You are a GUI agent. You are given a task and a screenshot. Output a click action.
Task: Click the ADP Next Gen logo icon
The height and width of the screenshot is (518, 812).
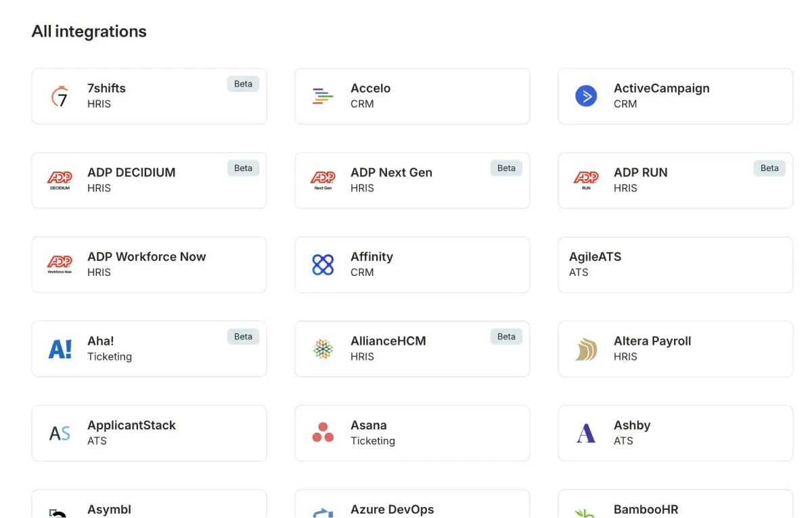[323, 180]
